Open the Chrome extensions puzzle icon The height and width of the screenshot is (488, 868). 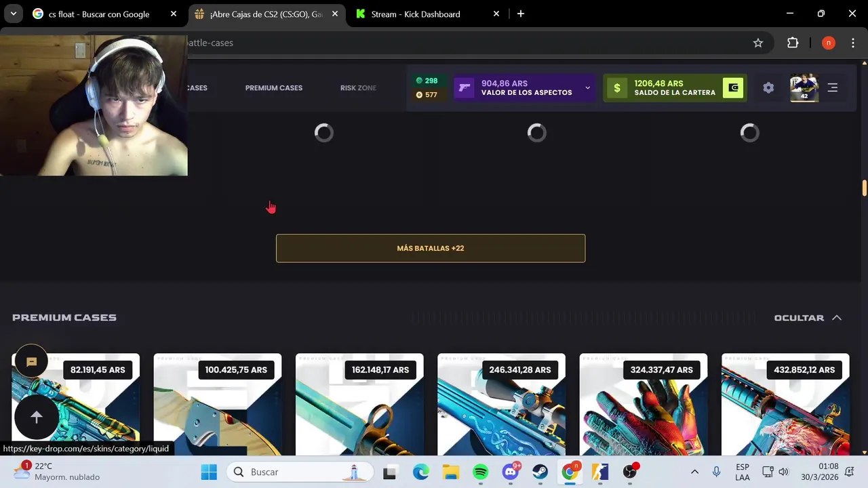(793, 43)
